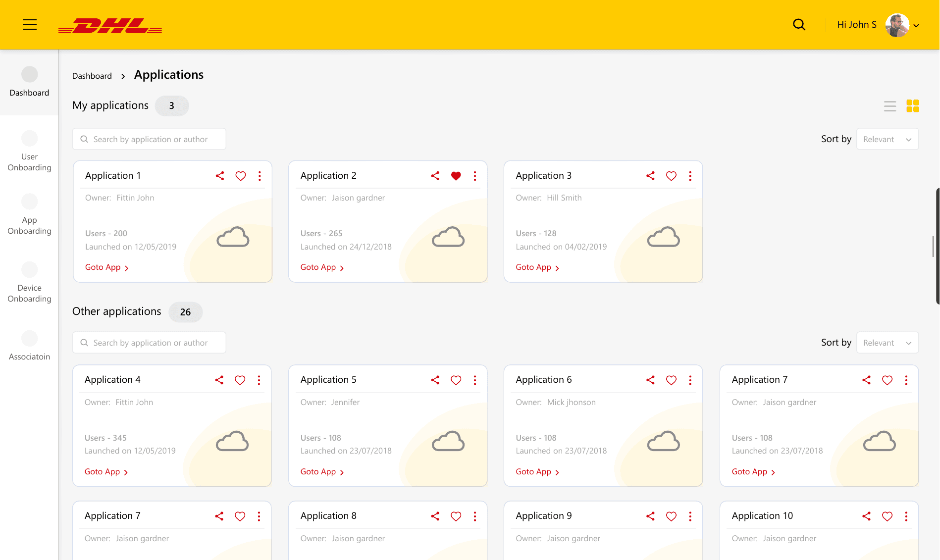
Task: Share Application 4
Action: tap(219, 380)
